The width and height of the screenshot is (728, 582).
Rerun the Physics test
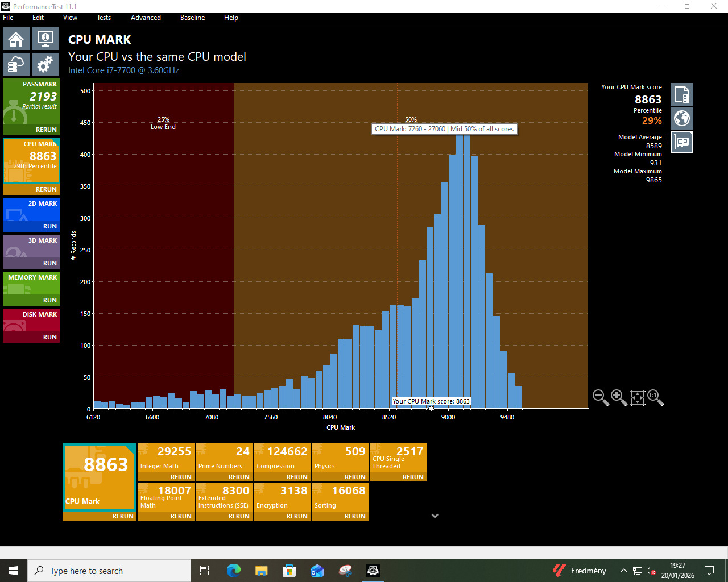355,477
